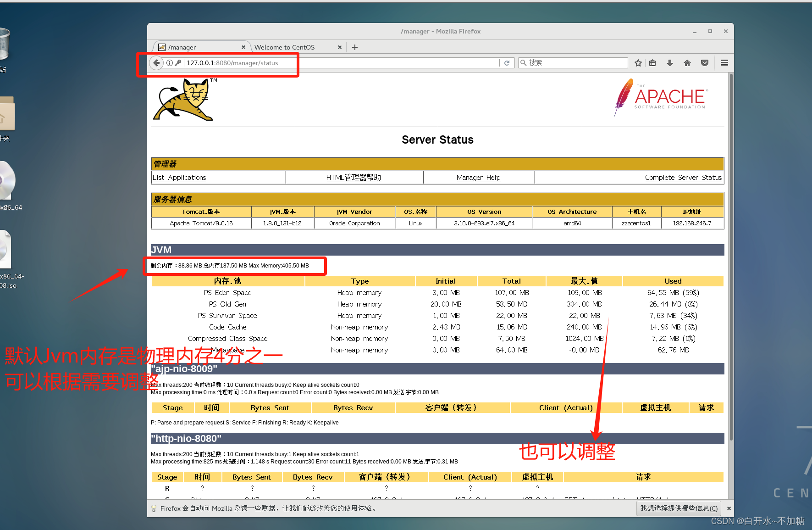Close the Welcome to CentOS tab
The image size is (812, 530).
point(340,47)
